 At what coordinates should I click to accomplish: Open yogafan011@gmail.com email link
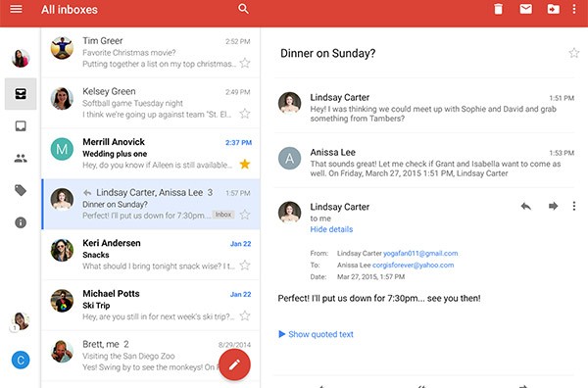(x=420, y=253)
